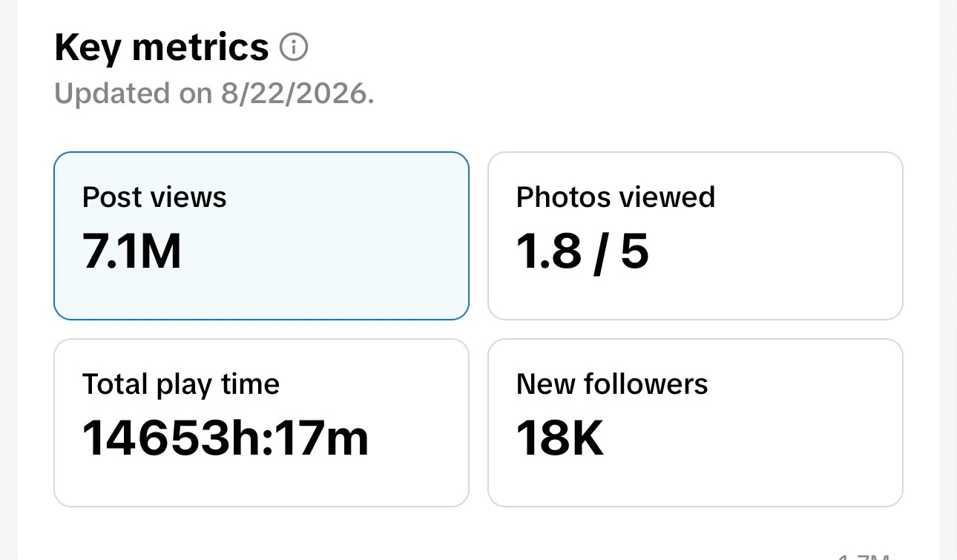Open the Key metrics info icon

(294, 48)
